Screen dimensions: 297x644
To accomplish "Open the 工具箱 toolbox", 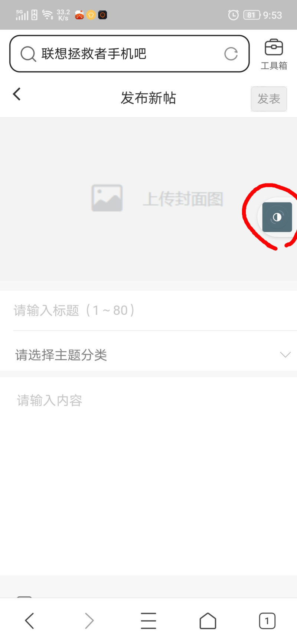I will click(274, 54).
